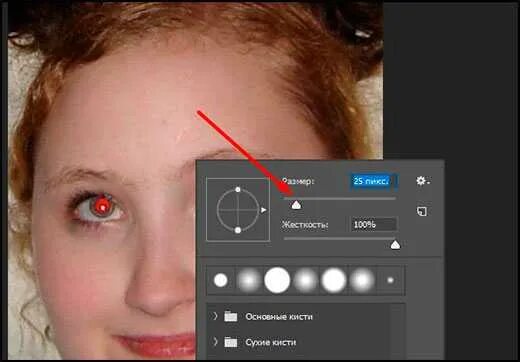The width and height of the screenshot is (520, 362).
Task: Select the third soft round brush preset
Action: 362,280
